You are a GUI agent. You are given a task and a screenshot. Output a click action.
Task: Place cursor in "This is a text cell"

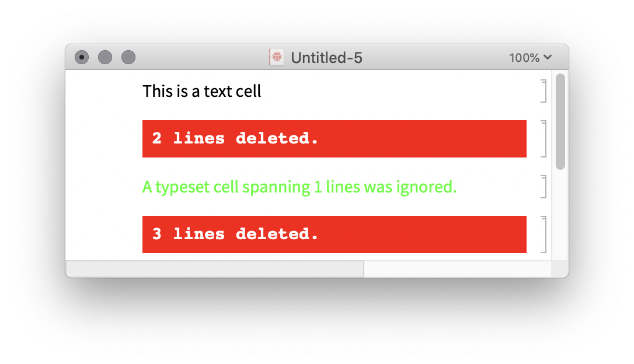click(x=201, y=91)
